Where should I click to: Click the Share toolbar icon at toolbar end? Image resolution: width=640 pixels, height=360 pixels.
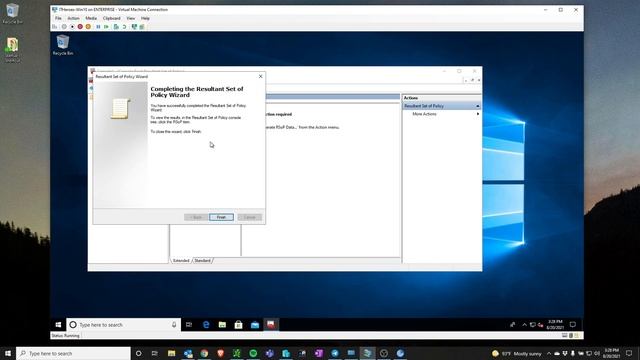coord(142,27)
